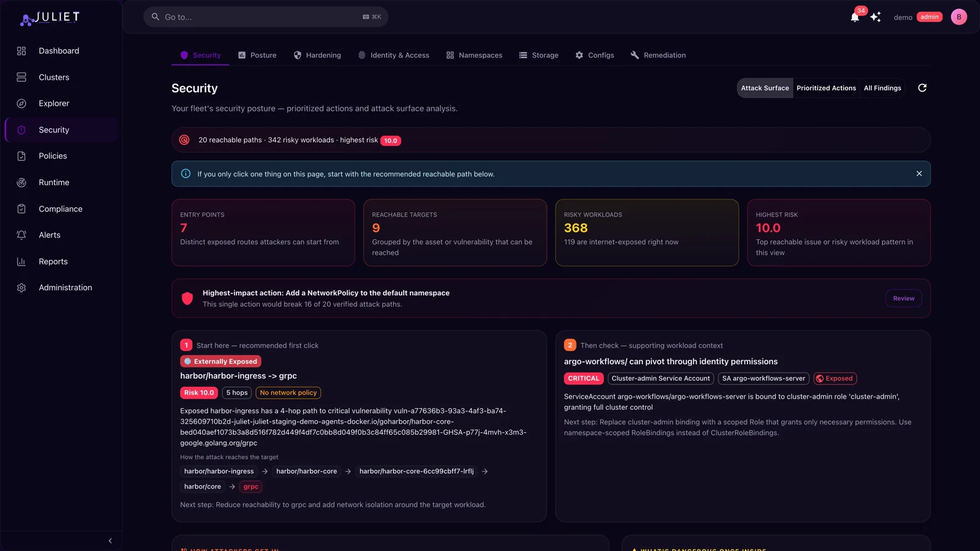Collapse the left sidebar
980x551 pixels.
pyautogui.click(x=110, y=541)
